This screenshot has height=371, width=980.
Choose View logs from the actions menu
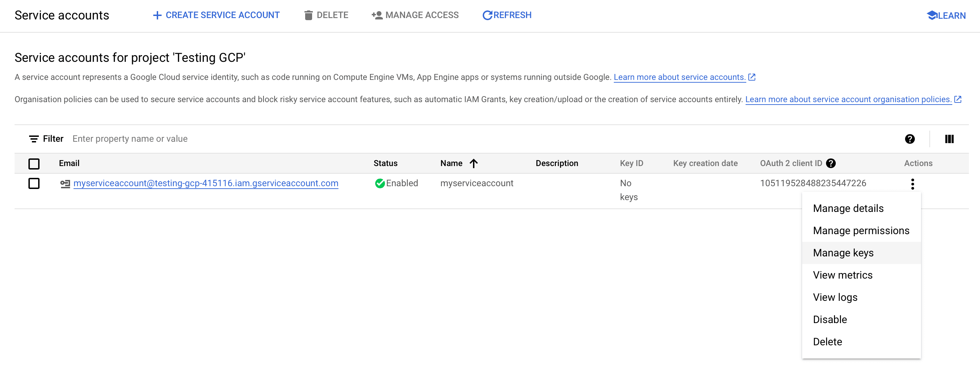click(x=835, y=297)
